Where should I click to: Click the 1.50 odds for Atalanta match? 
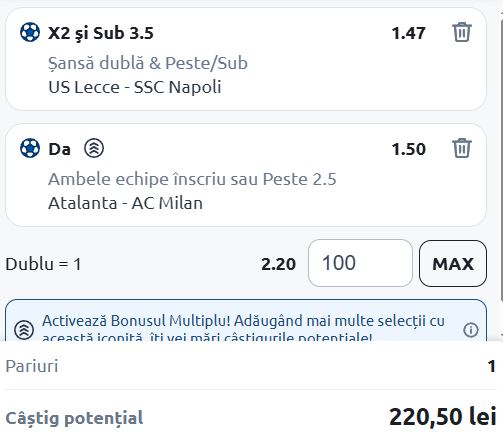click(x=408, y=149)
